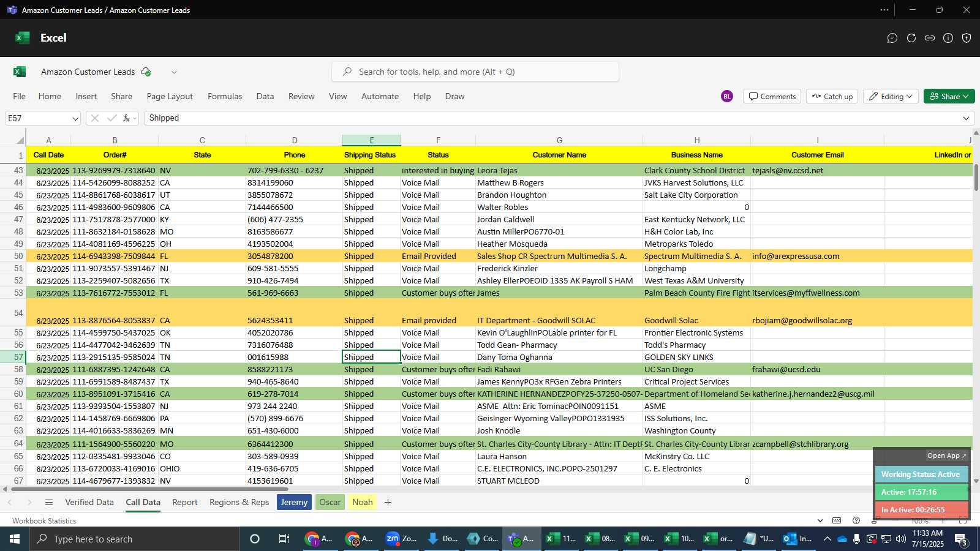
Task: Open the BL user avatar
Action: (727, 96)
